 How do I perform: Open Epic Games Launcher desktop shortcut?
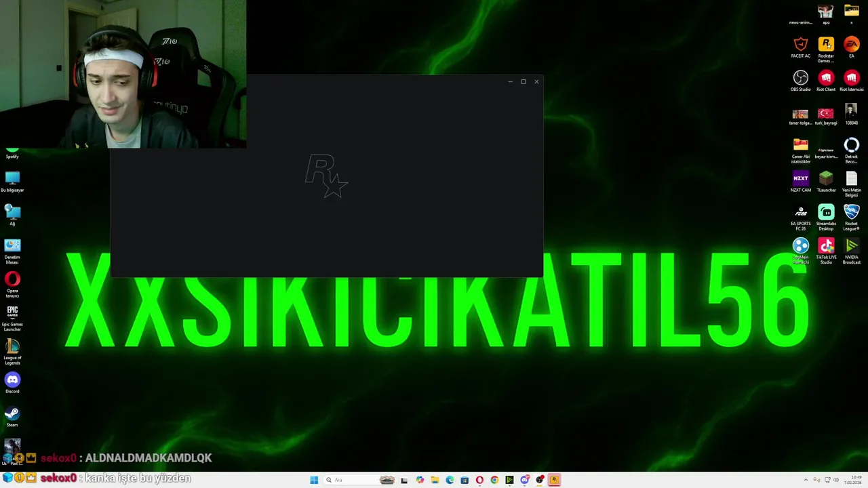pos(12,318)
